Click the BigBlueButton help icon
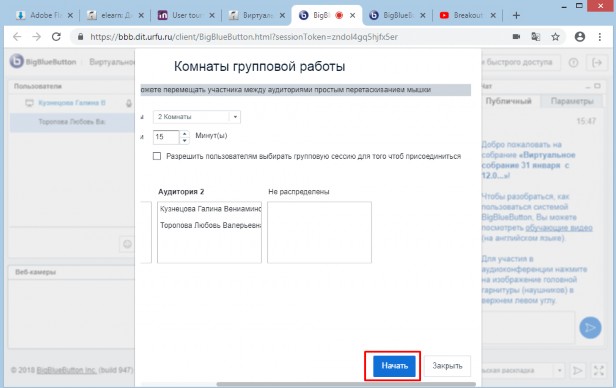Screen dimensions: 616x388 (x=574, y=62)
